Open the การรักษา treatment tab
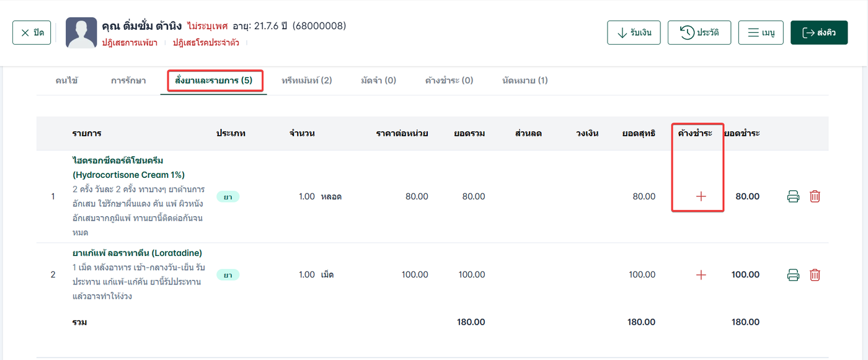This screenshot has width=868, height=360. pyautogui.click(x=128, y=81)
